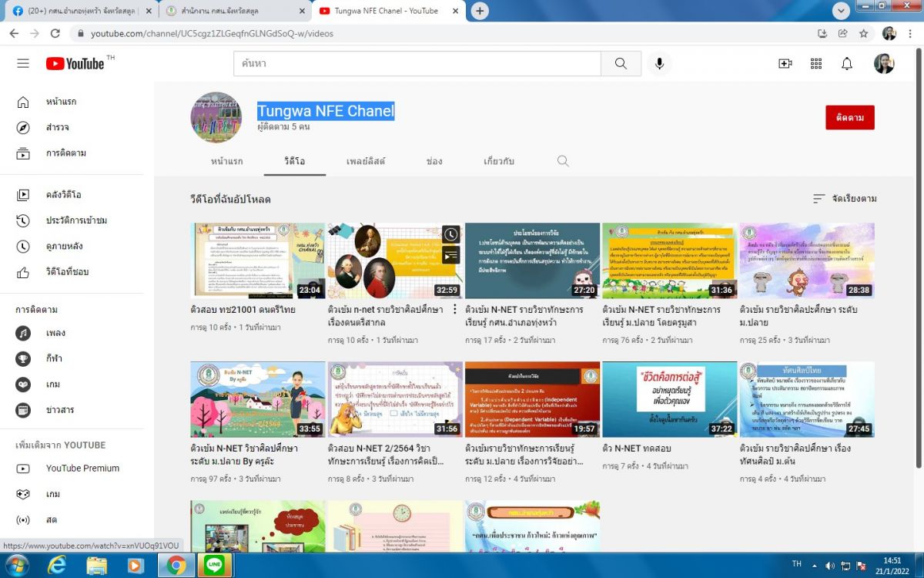Activate voice search microphone
Viewport: 924px width, 578px height.
(659, 63)
